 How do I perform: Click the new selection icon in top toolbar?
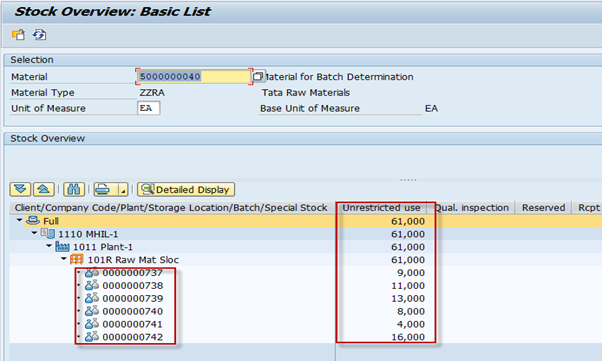(18, 35)
